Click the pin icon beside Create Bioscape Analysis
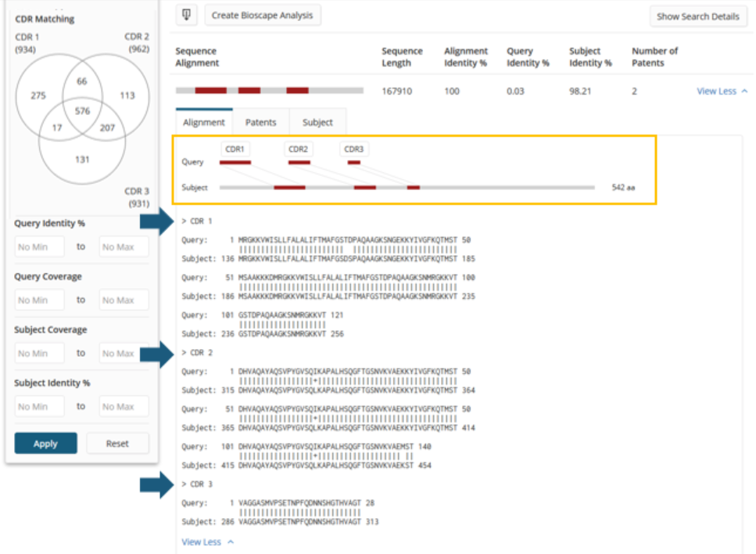The height and width of the screenshot is (554, 756). pos(186,15)
